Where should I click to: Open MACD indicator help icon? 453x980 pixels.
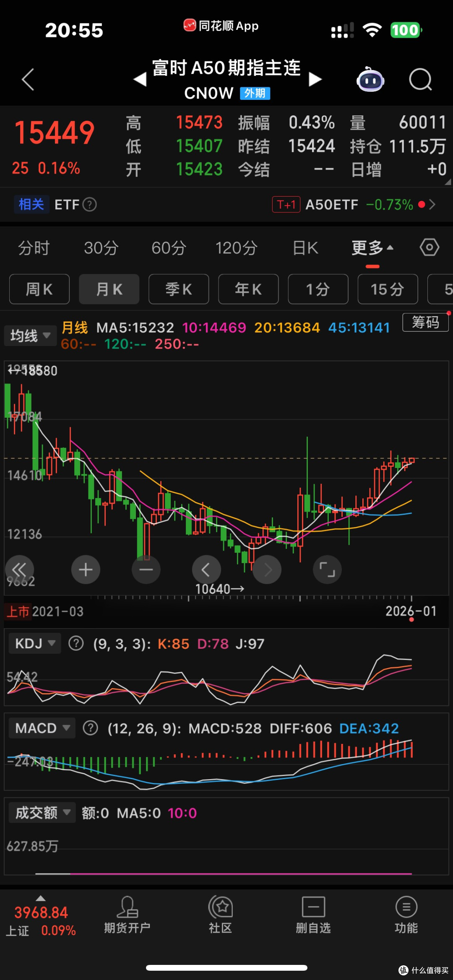90,728
